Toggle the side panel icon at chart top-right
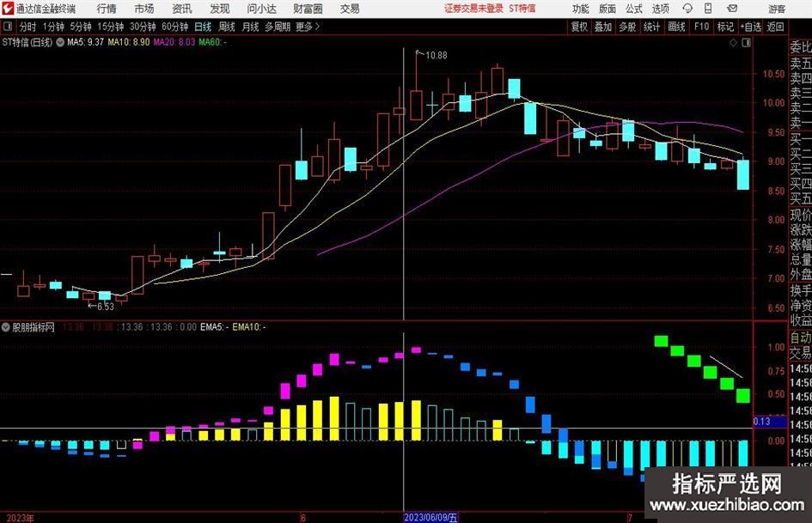The height and width of the screenshot is (523, 812). pyautogui.click(x=746, y=43)
